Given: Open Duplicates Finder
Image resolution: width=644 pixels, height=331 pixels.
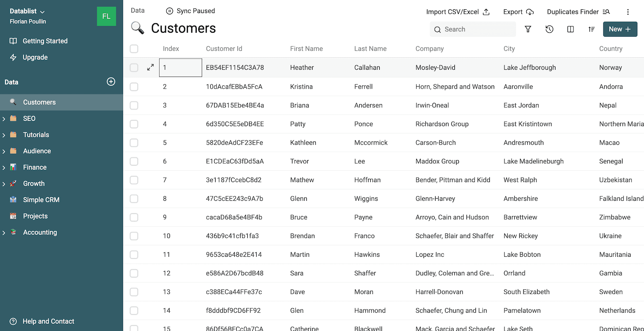Looking at the screenshot, I should (578, 12).
